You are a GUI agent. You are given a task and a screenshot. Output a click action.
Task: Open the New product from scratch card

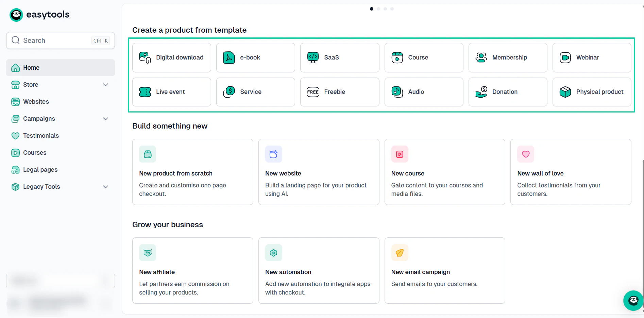[x=193, y=172]
